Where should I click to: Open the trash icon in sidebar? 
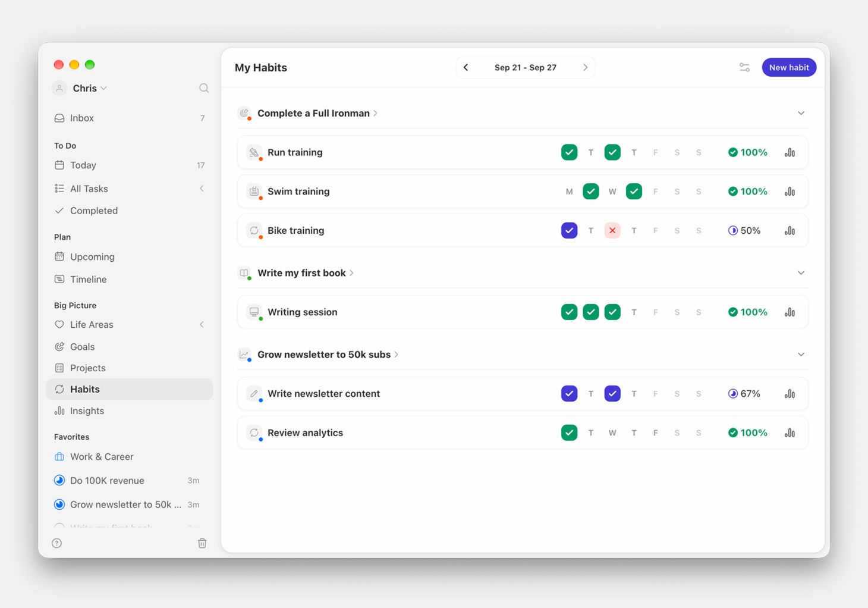[202, 543]
